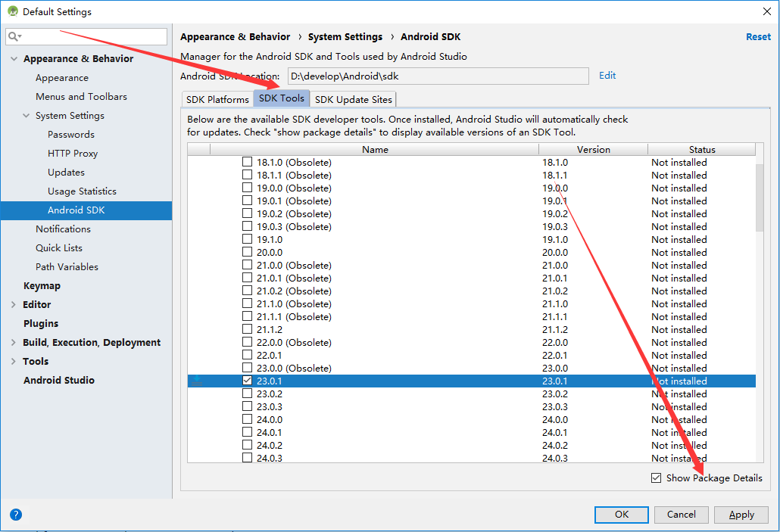Check the 24.0.3 checkbox
Screen dimensions: 780x532
[x=247, y=458]
